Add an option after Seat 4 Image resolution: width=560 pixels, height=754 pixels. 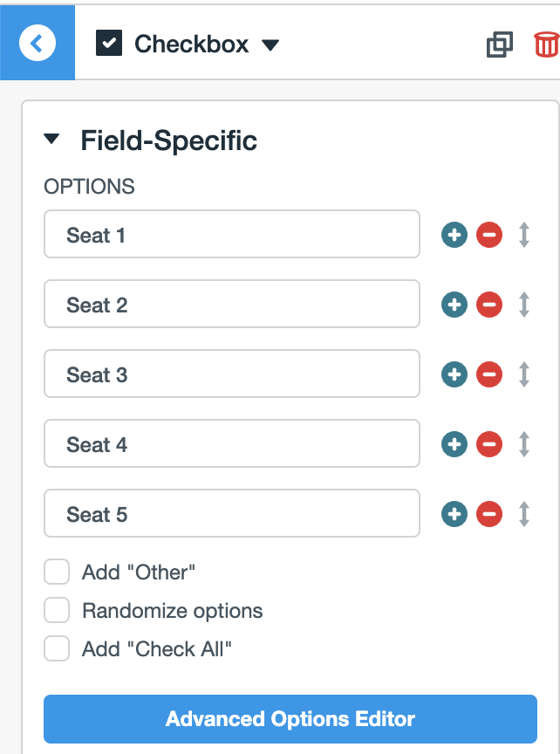click(454, 444)
